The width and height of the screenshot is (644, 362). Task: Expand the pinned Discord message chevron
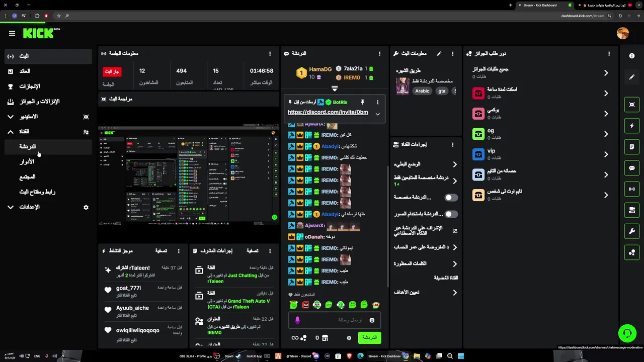point(377,114)
